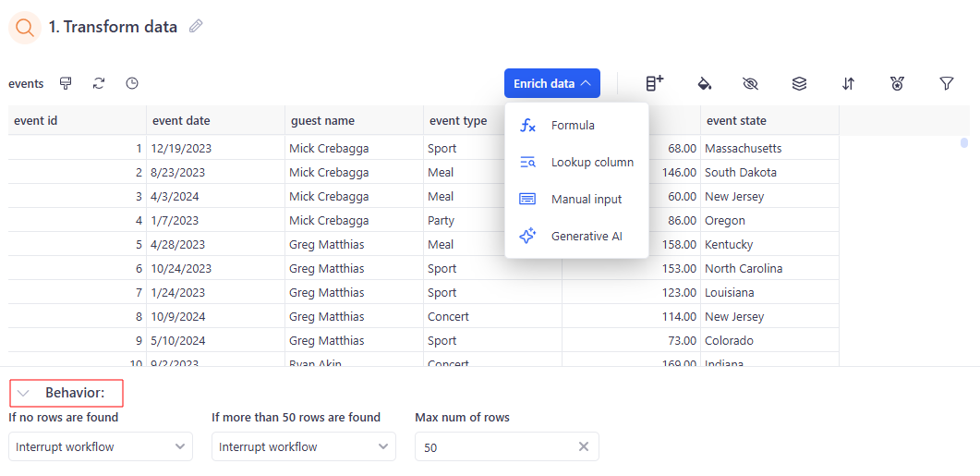Toggle hidden columns with crossed-eye icon

[751, 83]
